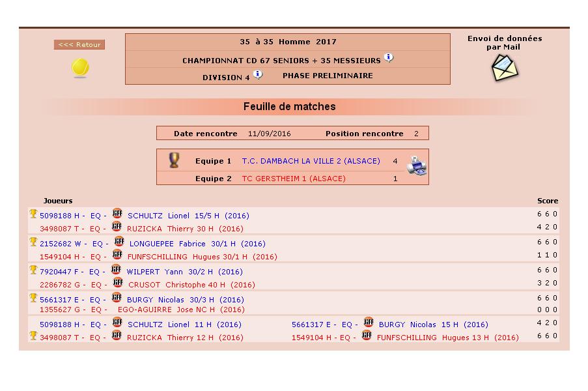Viewport: 588px width, 391px height.
Task: Open the mail envelope icon to send data
Action: point(505,68)
